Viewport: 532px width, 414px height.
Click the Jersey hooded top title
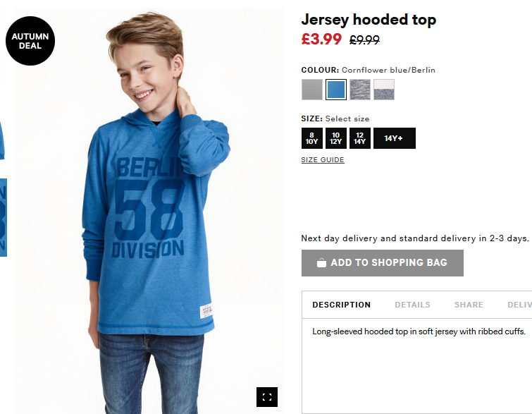tap(369, 20)
